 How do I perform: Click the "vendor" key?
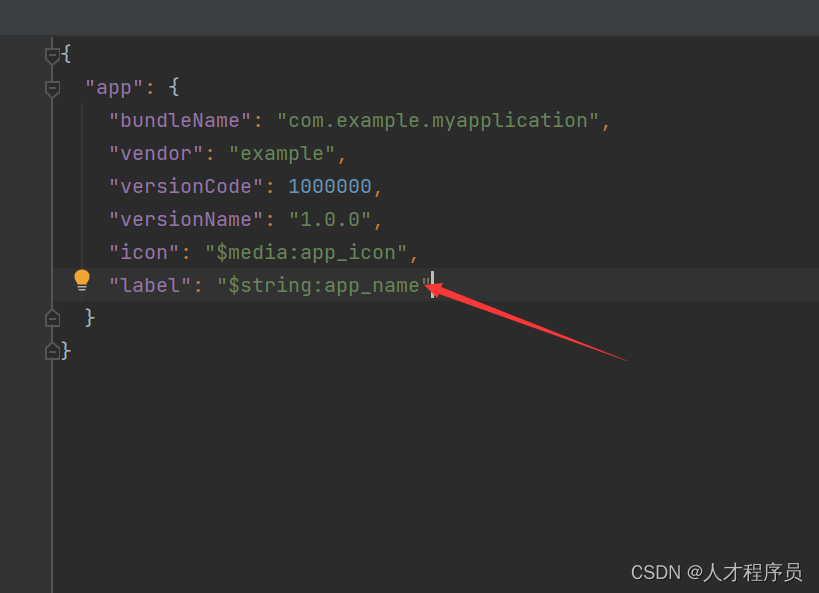(x=156, y=154)
